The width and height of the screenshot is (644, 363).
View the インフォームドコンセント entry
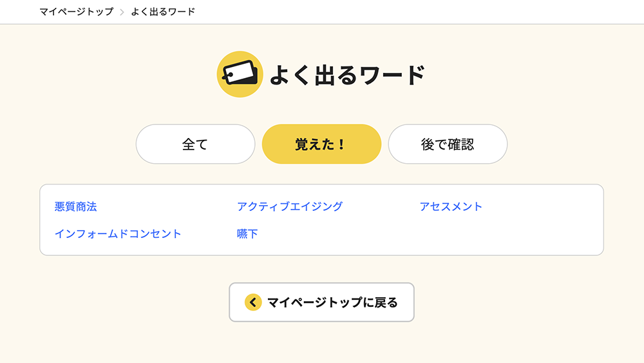pos(118,233)
